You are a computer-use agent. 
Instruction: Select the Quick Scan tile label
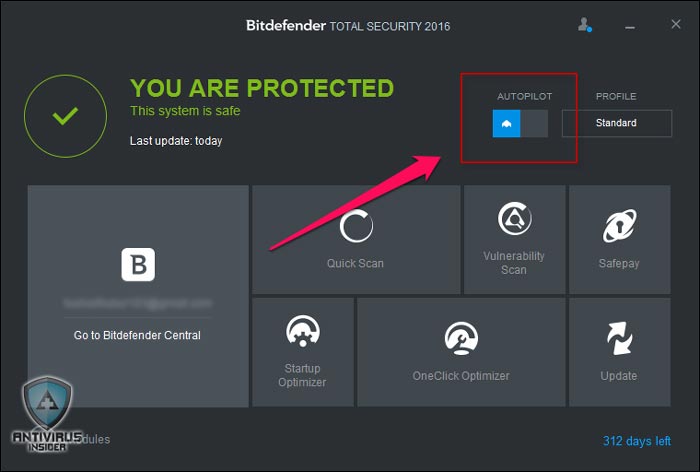click(x=355, y=263)
